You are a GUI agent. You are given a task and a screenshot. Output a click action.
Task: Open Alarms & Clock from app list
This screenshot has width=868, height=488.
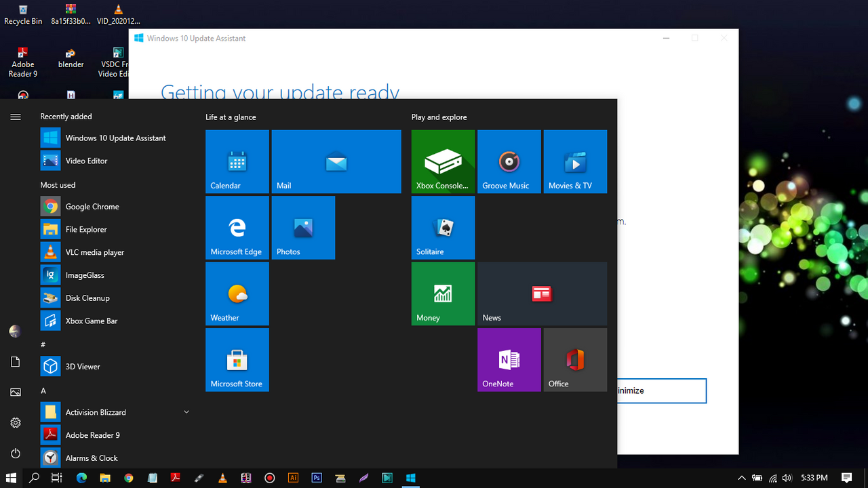tap(115, 458)
